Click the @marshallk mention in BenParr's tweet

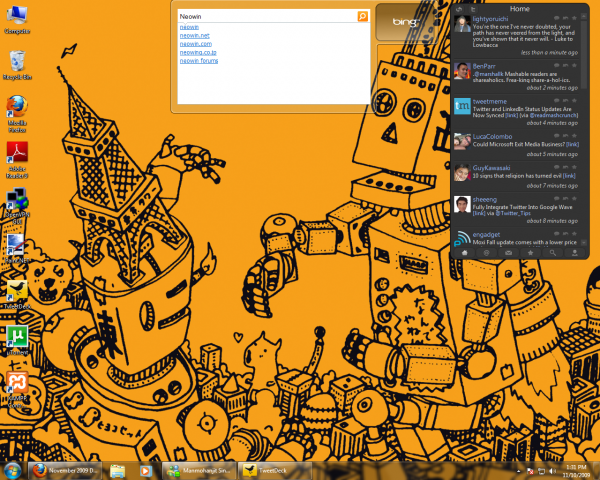point(489,74)
